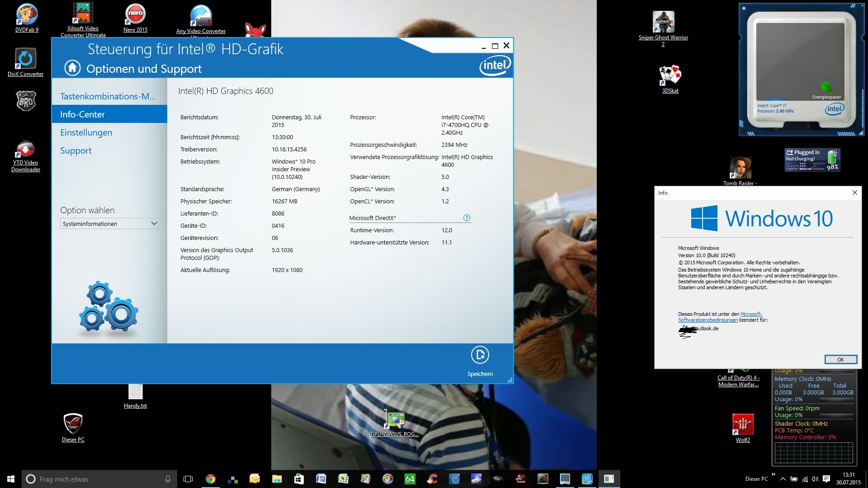Open the Chrome icon in the taskbar
This screenshot has height=488, width=868.
coord(210,479)
